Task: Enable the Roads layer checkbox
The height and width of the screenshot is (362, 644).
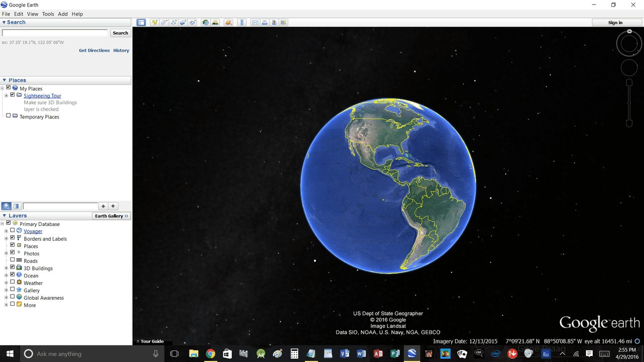Action: tap(13, 260)
